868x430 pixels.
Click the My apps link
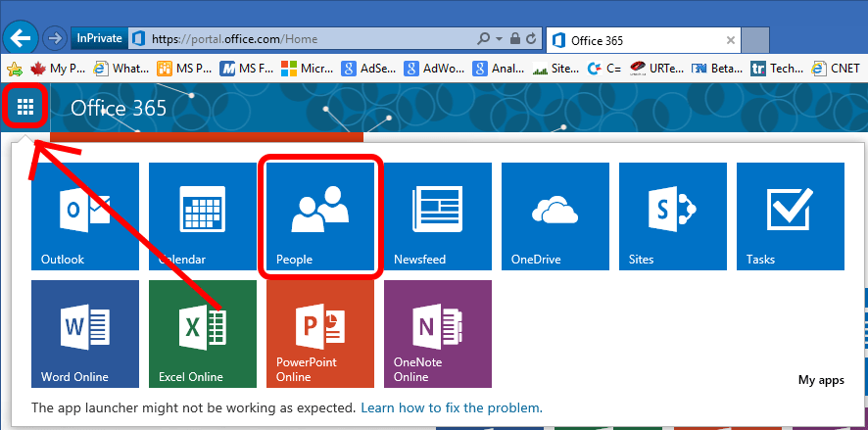point(820,380)
